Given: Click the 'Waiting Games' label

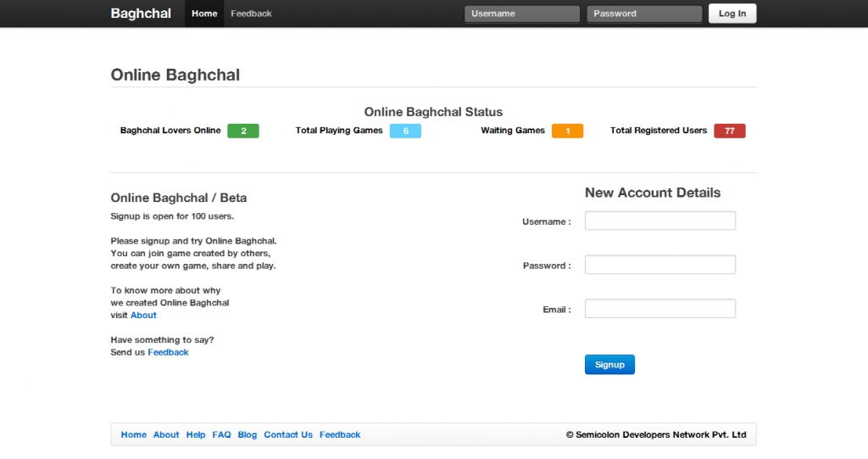Looking at the screenshot, I should tap(513, 131).
